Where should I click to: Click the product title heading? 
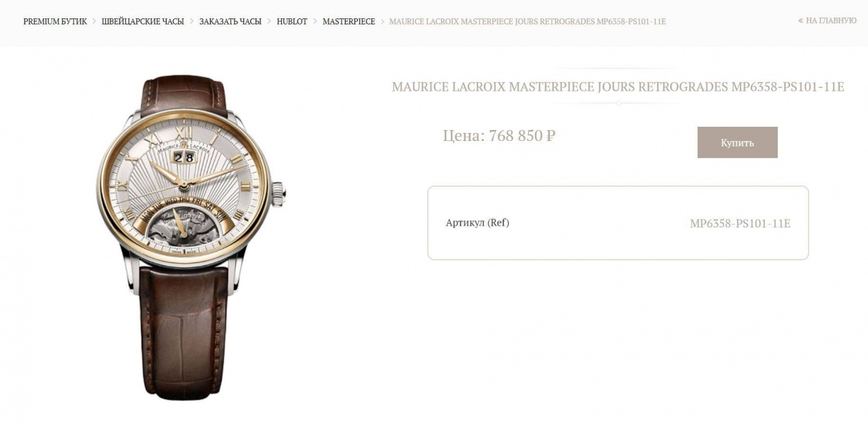coord(618,87)
